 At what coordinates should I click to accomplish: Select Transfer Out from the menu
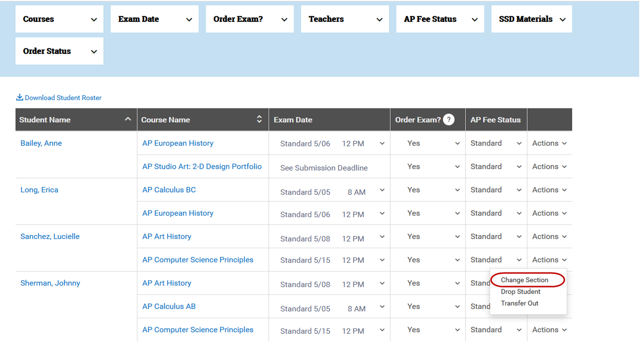[519, 303]
